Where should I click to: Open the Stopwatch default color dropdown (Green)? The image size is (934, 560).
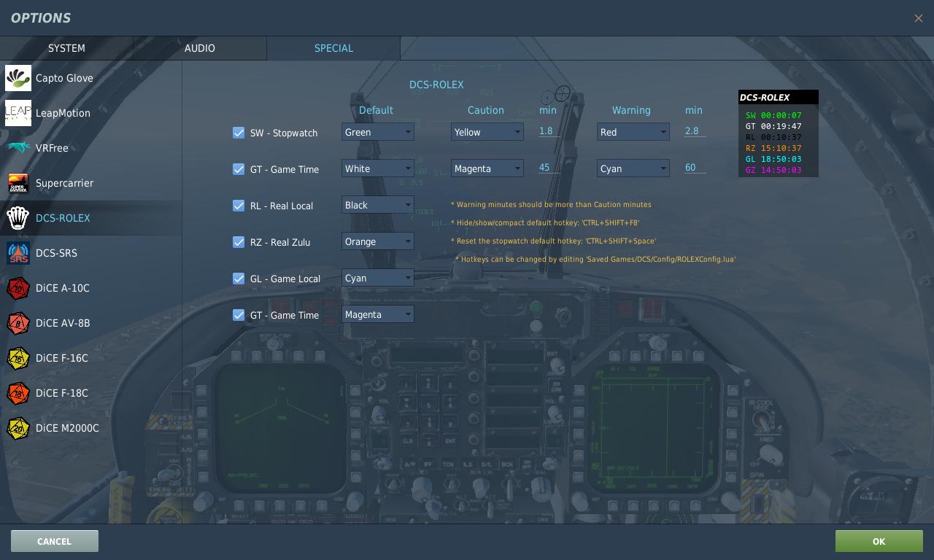[377, 132]
